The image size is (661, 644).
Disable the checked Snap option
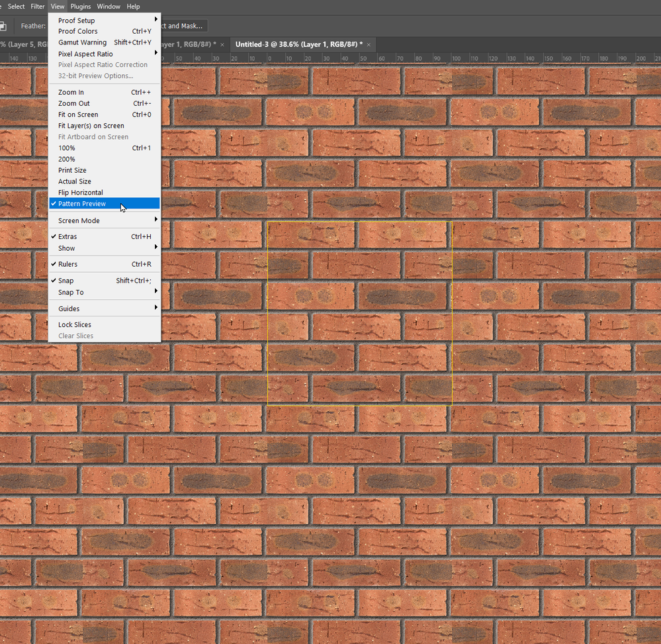(105, 281)
